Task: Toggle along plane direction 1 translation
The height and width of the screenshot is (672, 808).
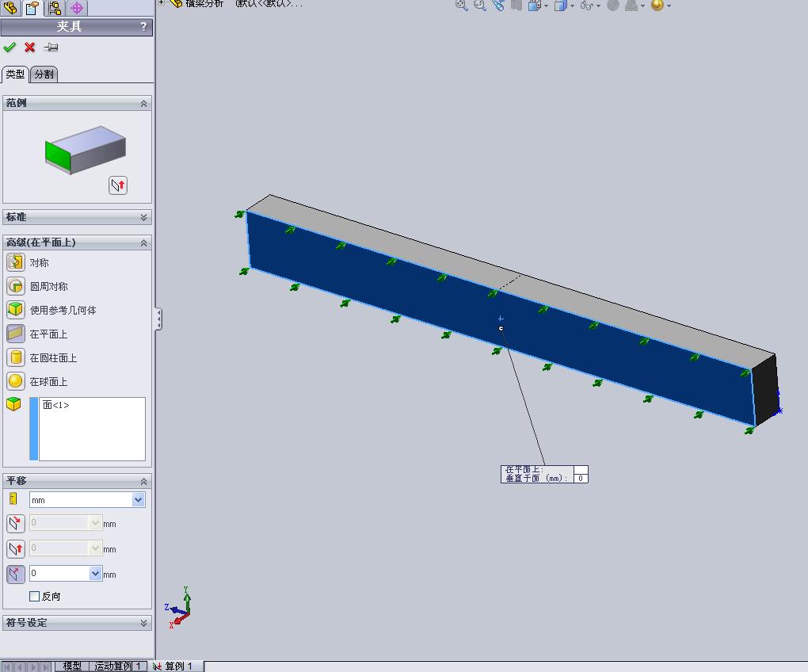Action: pyautogui.click(x=16, y=523)
